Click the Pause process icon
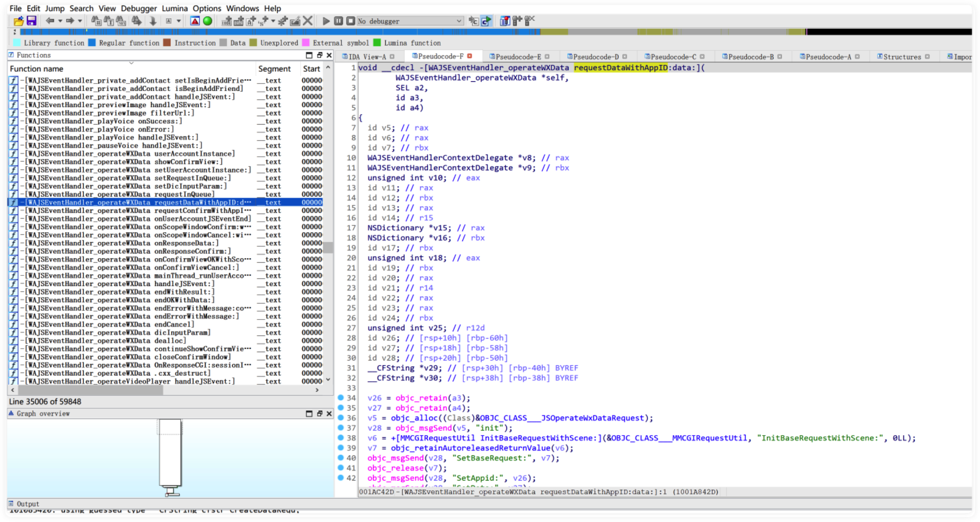 tap(338, 21)
